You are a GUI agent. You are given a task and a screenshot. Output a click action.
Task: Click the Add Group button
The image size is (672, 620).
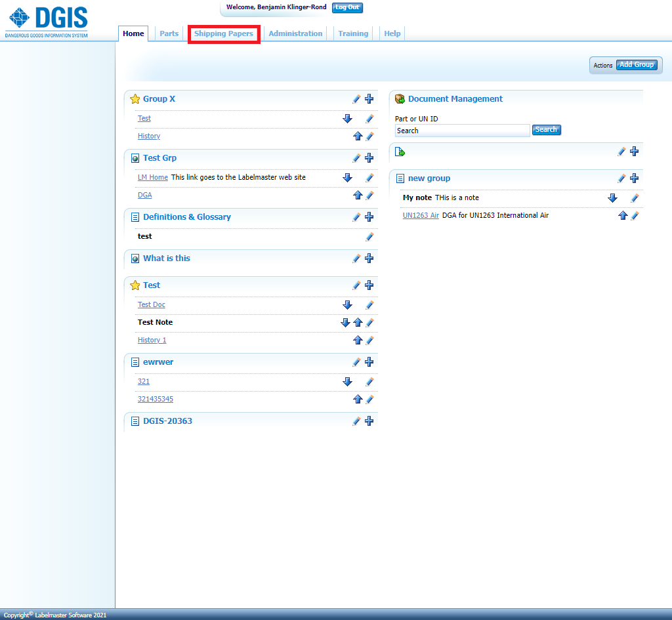click(636, 65)
